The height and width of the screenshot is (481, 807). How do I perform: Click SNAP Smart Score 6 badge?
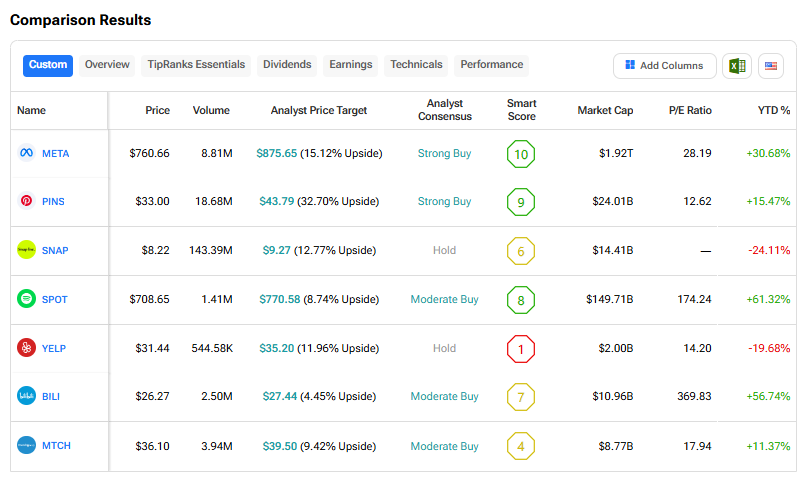(521, 251)
